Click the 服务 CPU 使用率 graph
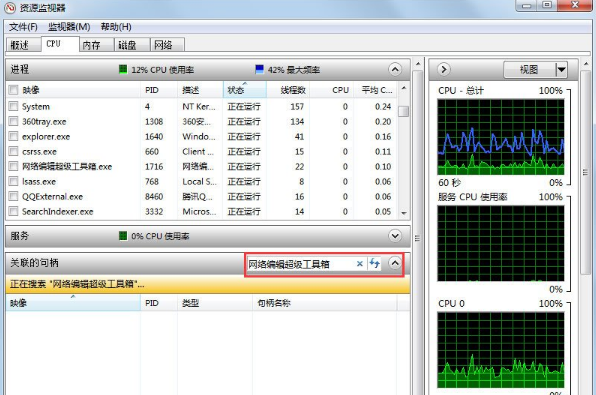 pos(501,243)
